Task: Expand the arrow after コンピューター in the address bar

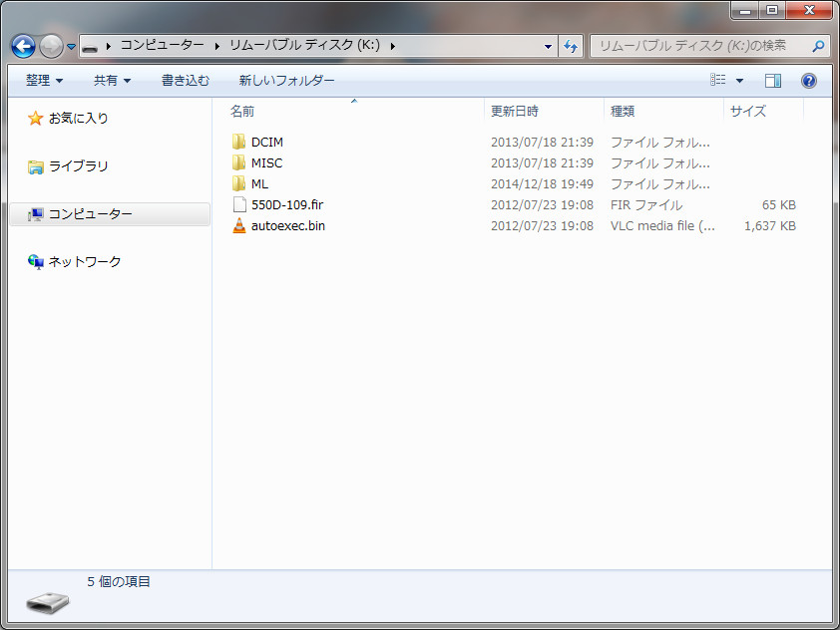Action: pos(216,47)
